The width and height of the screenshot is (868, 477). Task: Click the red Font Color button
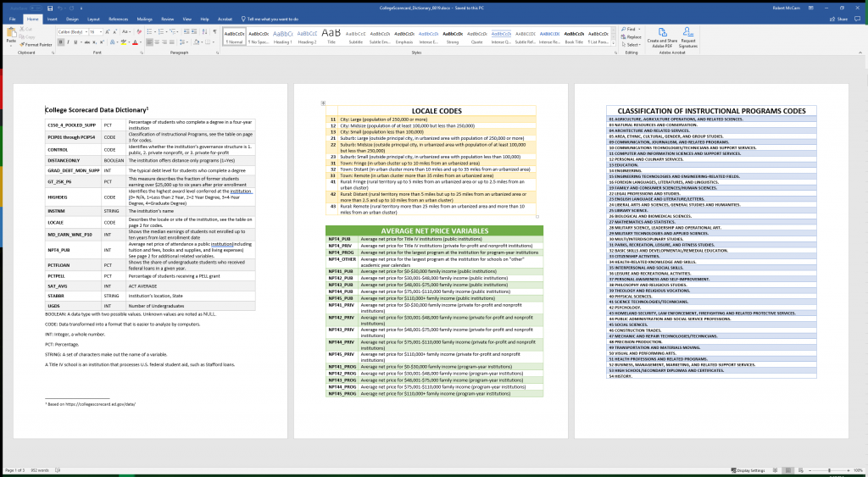point(135,42)
